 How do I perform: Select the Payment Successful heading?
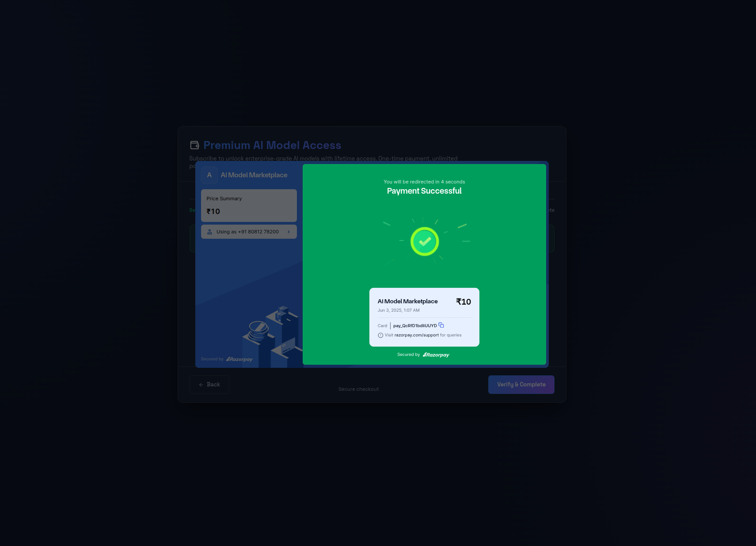(x=424, y=191)
